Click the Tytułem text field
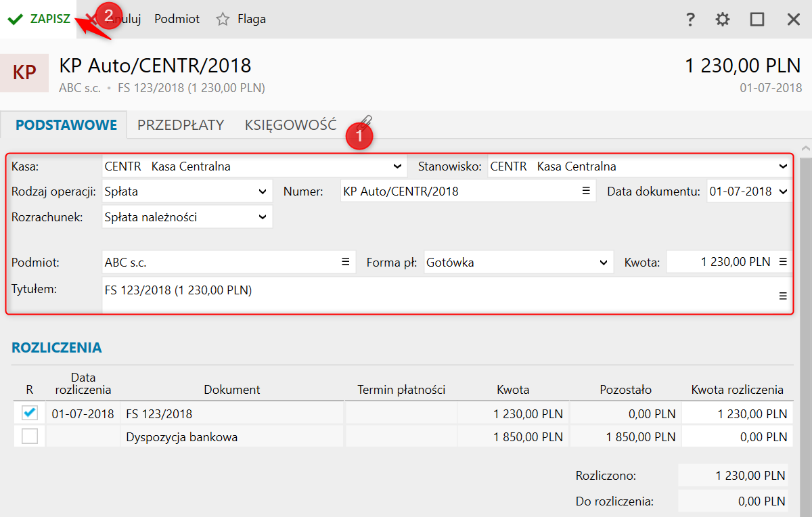812x517 pixels. (433, 295)
